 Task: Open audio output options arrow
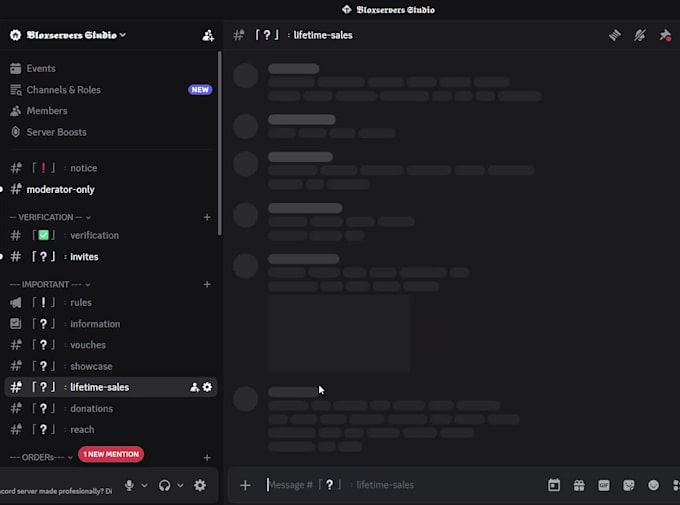[x=180, y=485]
